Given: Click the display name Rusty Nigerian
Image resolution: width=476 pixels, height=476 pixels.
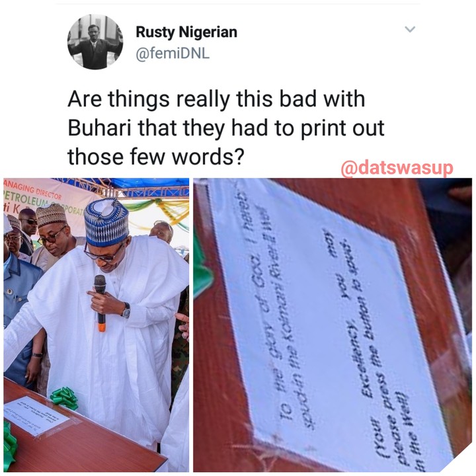Looking at the screenshot, I should point(186,32).
